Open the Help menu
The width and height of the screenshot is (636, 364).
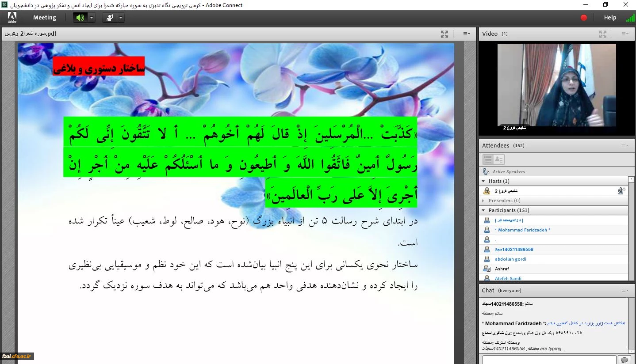pyautogui.click(x=610, y=18)
